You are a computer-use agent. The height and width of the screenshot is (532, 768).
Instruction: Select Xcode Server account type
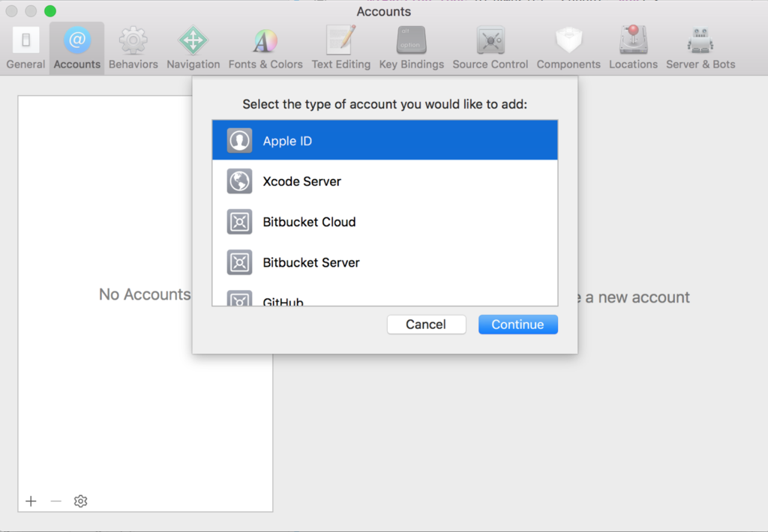(385, 181)
